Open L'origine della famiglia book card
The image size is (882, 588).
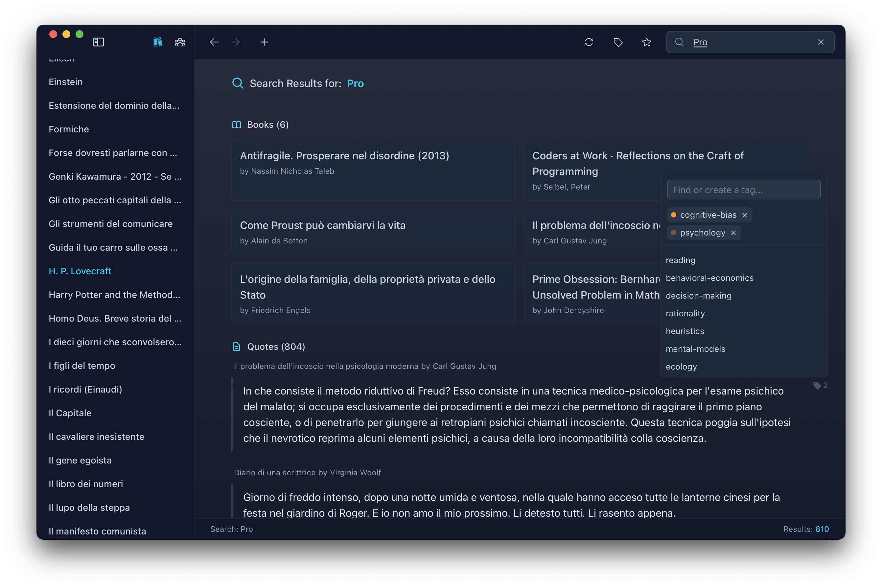click(373, 293)
